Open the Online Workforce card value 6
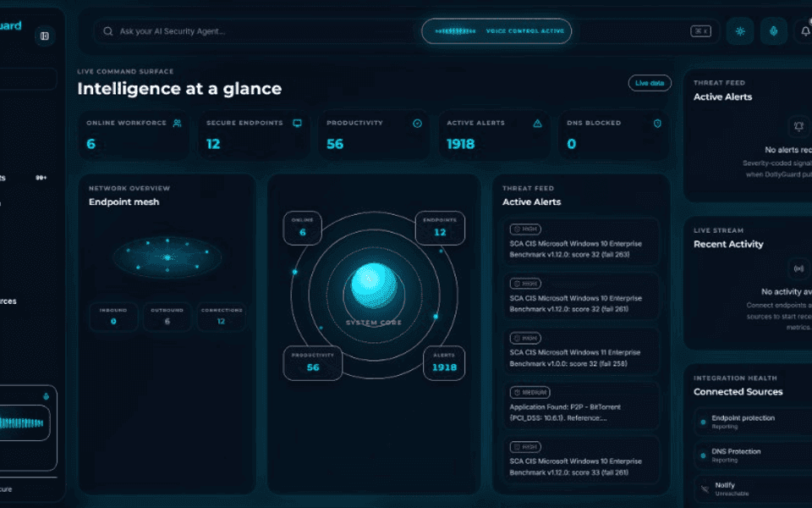This screenshot has height=508, width=812. tap(91, 144)
